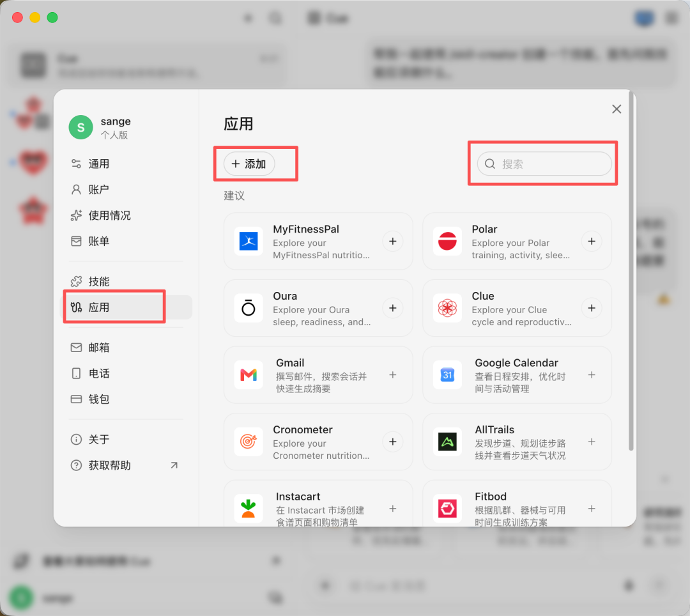Click the 获取帮助 question mark icon

tap(76, 465)
